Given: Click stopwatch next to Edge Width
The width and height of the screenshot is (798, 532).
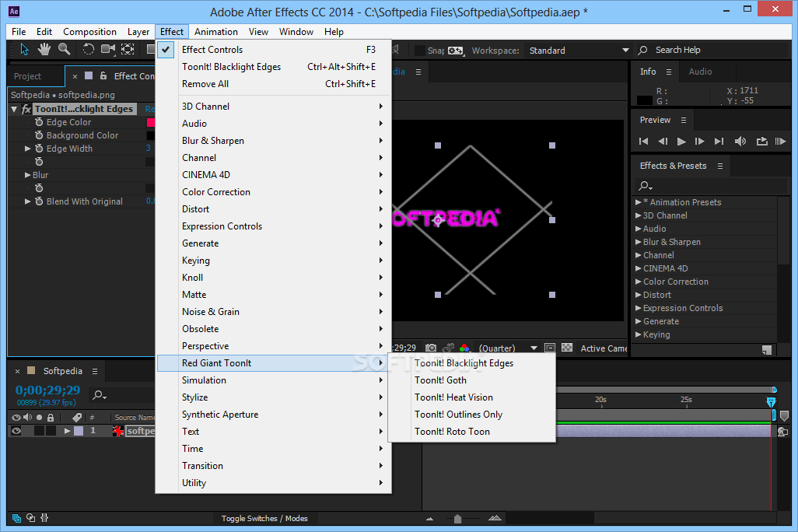Looking at the screenshot, I should [x=39, y=149].
